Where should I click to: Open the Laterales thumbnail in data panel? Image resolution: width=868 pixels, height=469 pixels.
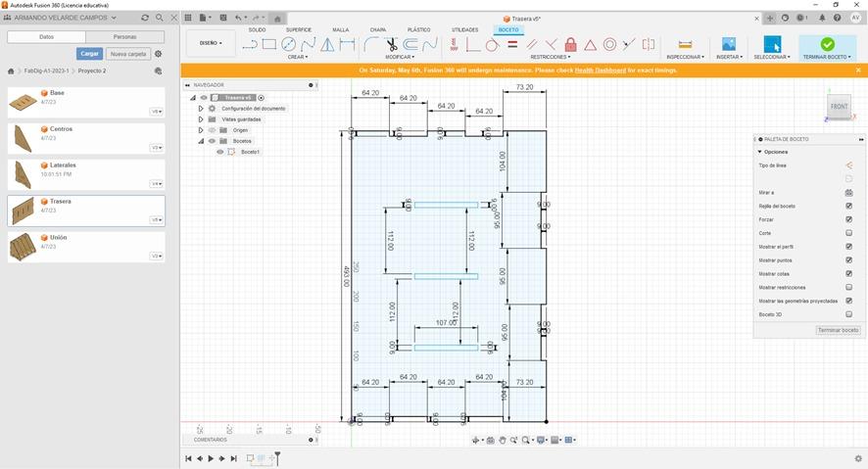(x=23, y=174)
